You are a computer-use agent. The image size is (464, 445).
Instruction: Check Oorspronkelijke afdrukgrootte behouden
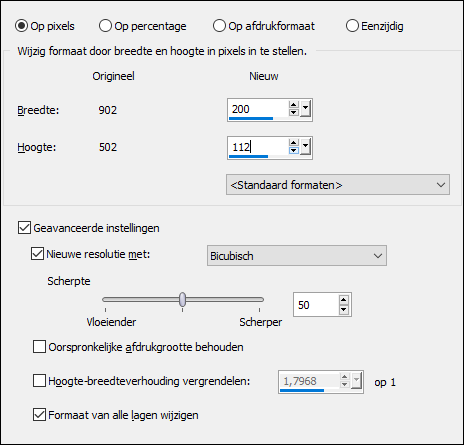(39, 347)
